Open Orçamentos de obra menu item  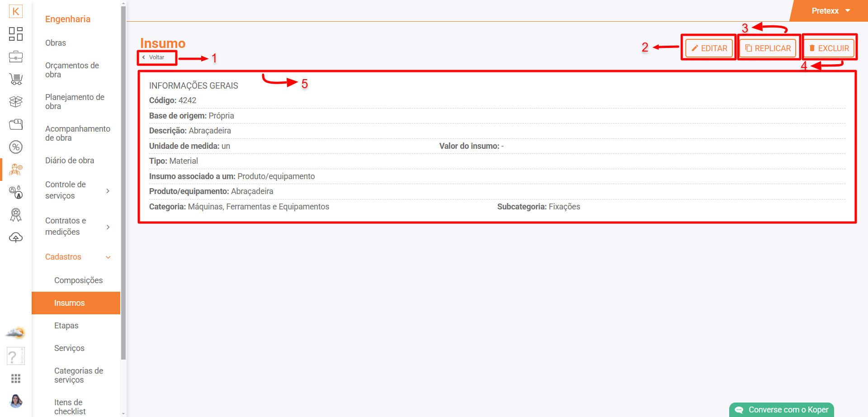pyautogui.click(x=72, y=70)
